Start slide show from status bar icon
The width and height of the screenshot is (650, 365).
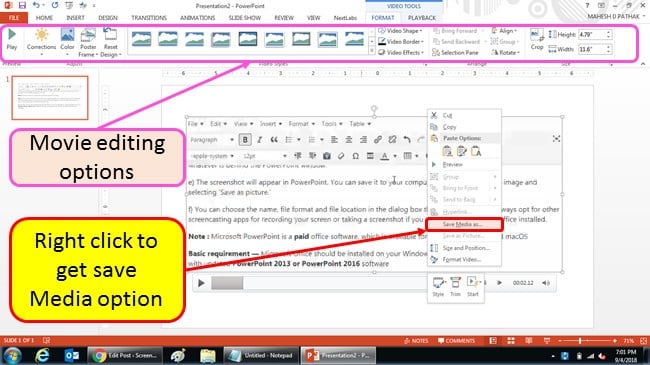coord(547,341)
